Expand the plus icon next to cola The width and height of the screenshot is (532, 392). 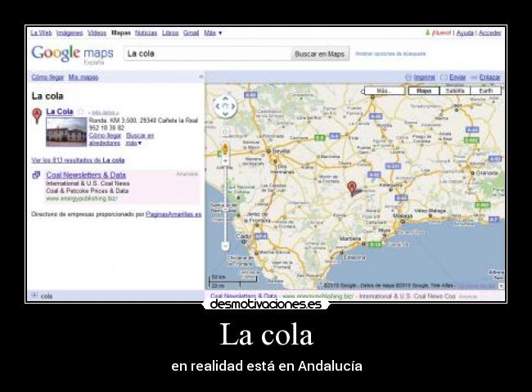pos(34,295)
